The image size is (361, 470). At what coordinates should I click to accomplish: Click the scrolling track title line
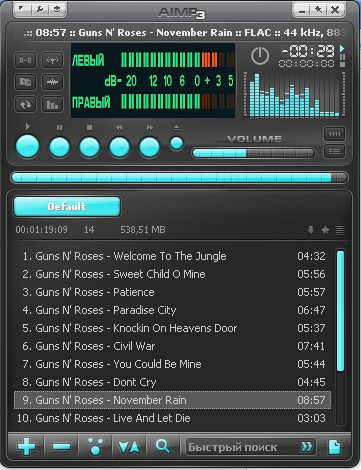click(185, 33)
